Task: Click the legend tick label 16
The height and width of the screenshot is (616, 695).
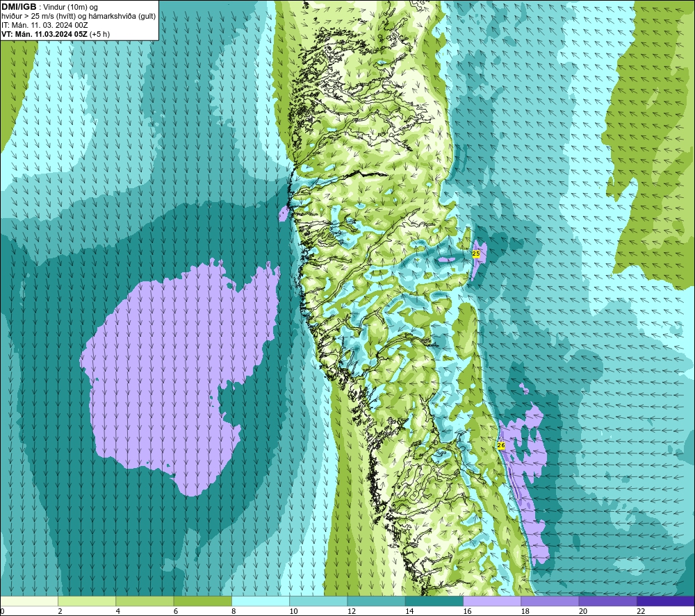Action: (467, 611)
